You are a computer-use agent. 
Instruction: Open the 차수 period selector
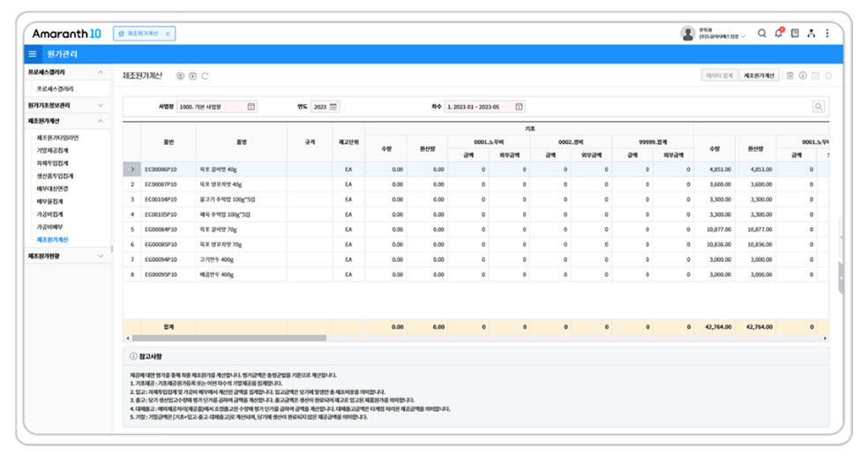[x=519, y=107]
